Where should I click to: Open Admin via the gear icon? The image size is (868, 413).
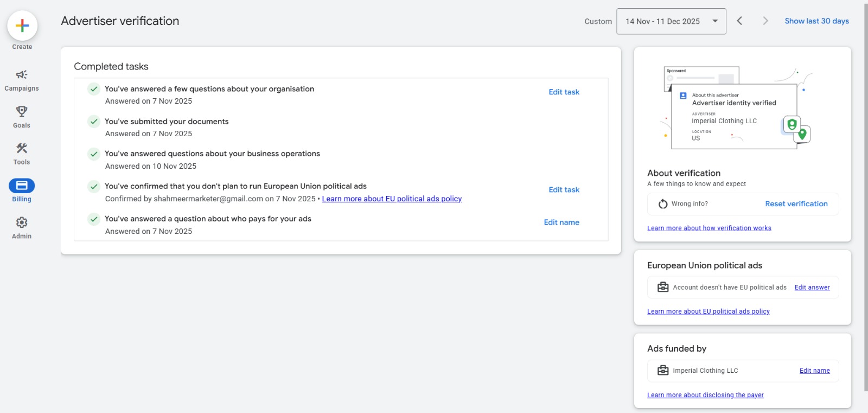coord(22,223)
